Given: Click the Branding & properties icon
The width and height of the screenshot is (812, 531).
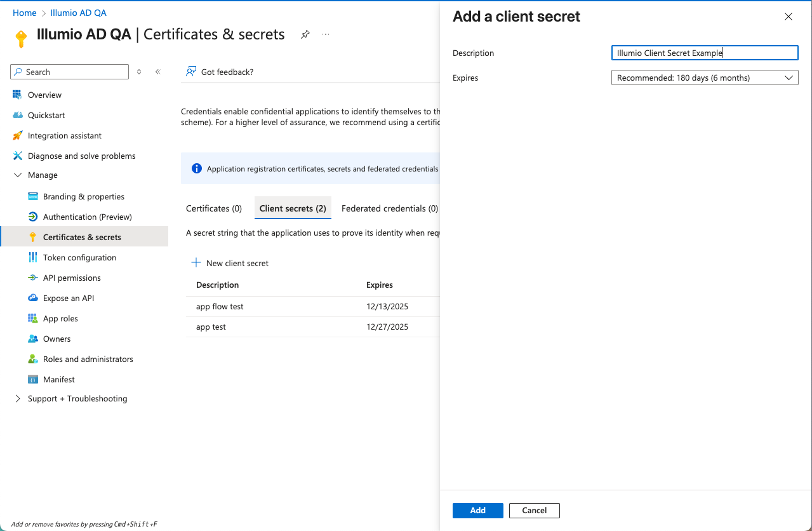Looking at the screenshot, I should (33, 196).
